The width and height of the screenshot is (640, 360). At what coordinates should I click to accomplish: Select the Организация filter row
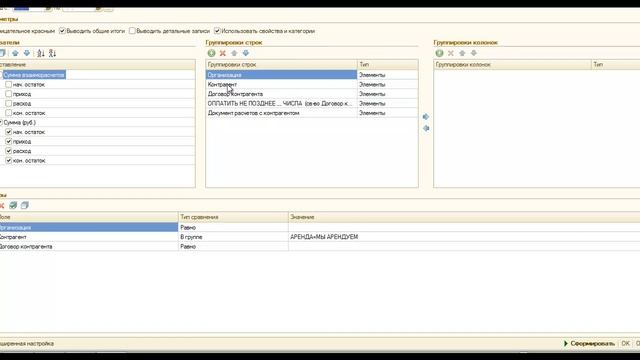pos(89,227)
